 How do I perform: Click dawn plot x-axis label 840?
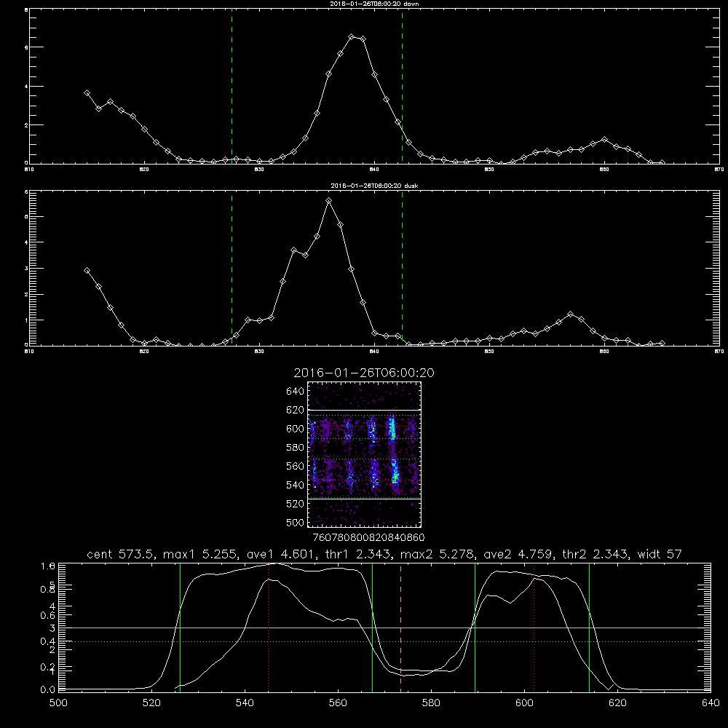(x=374, y=170)
